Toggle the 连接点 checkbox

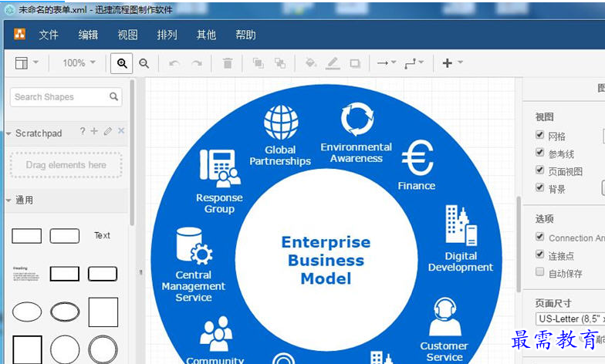point(540,254)
